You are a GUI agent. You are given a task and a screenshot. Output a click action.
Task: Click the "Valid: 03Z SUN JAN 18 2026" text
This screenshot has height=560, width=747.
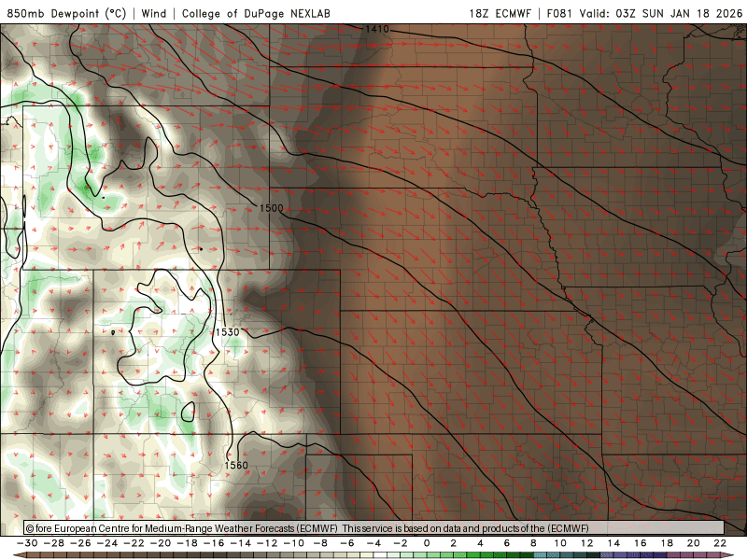[x=661, y=13]
